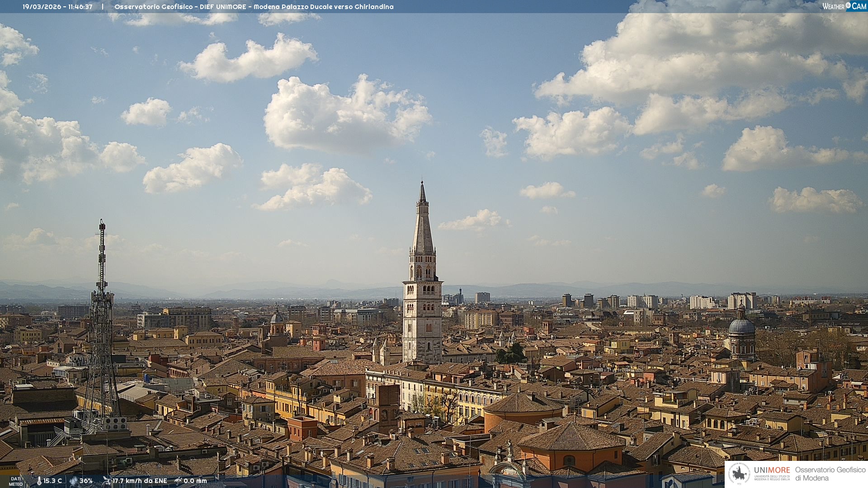Click the 36% humidity reading
Image resolution: width=868 pixels, height=488 pixels.
point(86,481)
